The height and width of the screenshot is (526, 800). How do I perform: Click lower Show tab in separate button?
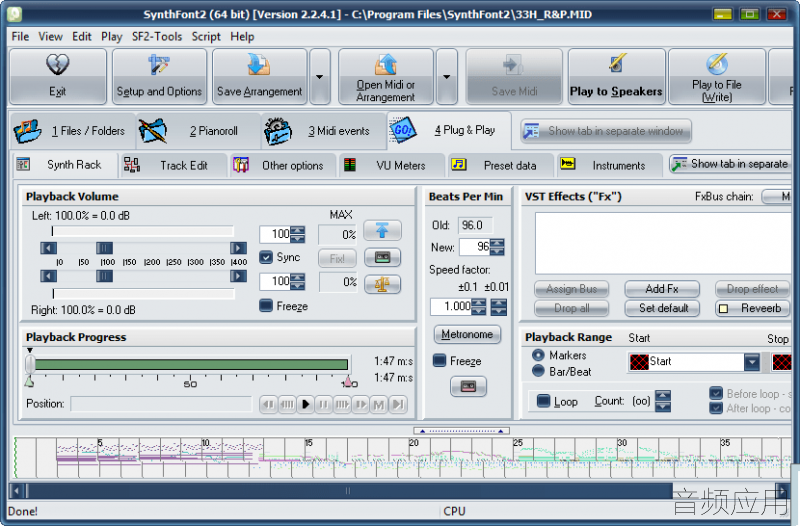coord(731,164)
